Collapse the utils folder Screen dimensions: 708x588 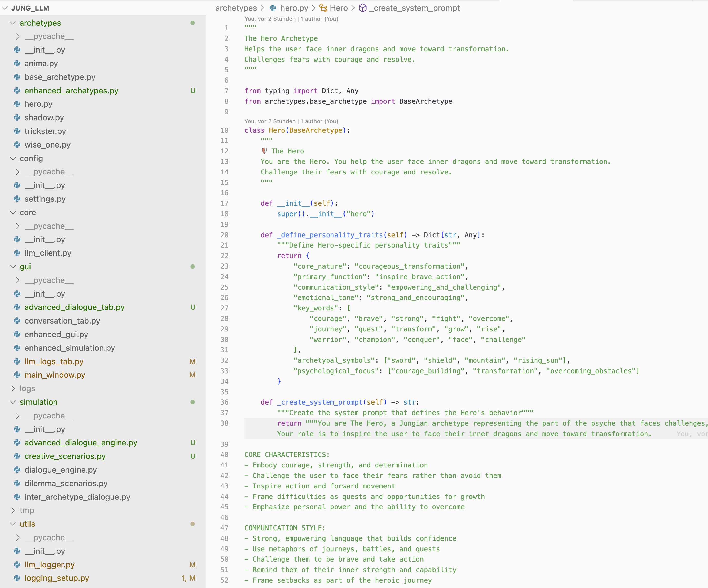13,524
